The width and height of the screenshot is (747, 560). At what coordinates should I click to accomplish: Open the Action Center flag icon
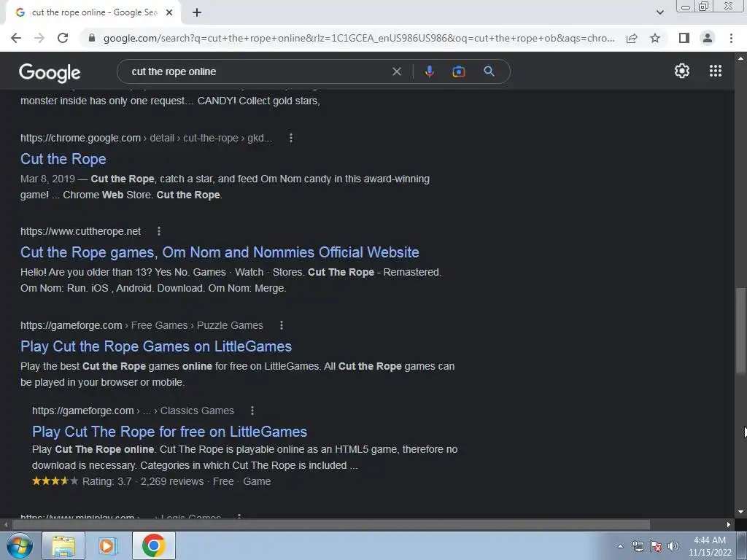[656, 546]
